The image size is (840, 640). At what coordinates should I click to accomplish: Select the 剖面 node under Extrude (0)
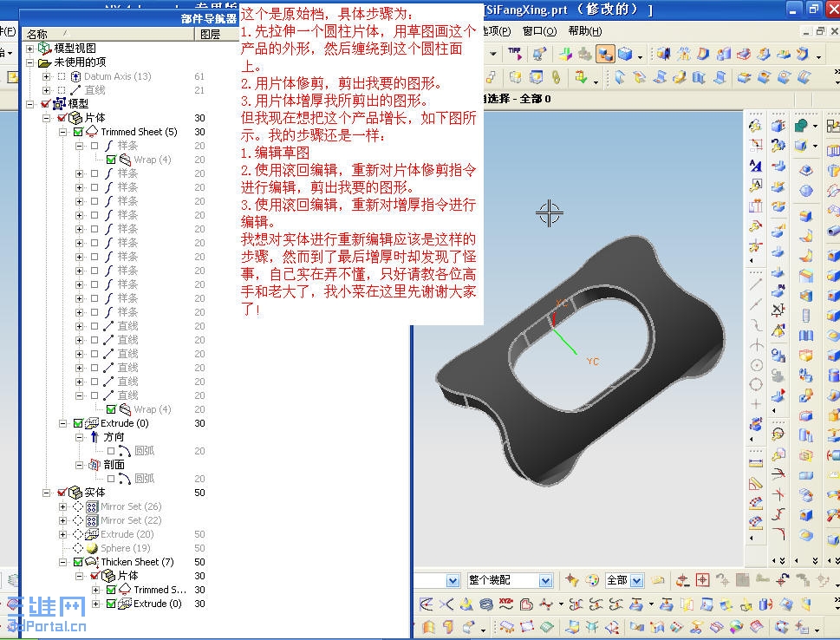click(114, 465)
